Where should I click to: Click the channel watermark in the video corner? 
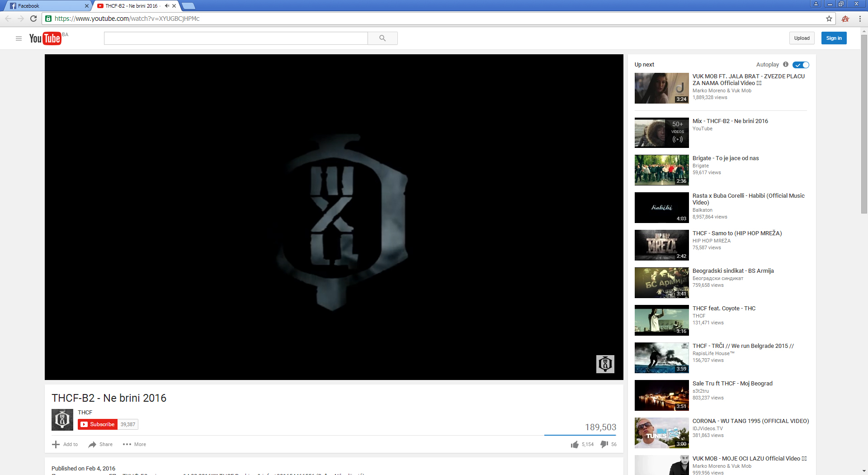tap(605, 364)
